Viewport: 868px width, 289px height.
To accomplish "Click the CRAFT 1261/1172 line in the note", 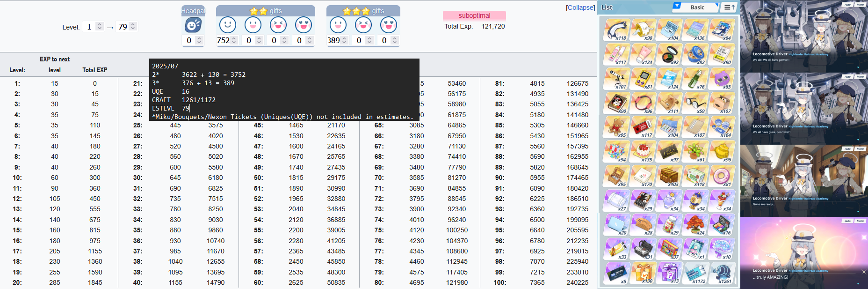I will pos(184,100).
